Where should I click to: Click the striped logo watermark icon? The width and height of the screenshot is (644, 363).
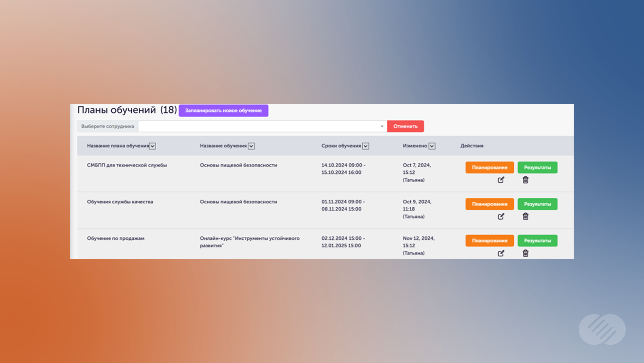(602, 329)
